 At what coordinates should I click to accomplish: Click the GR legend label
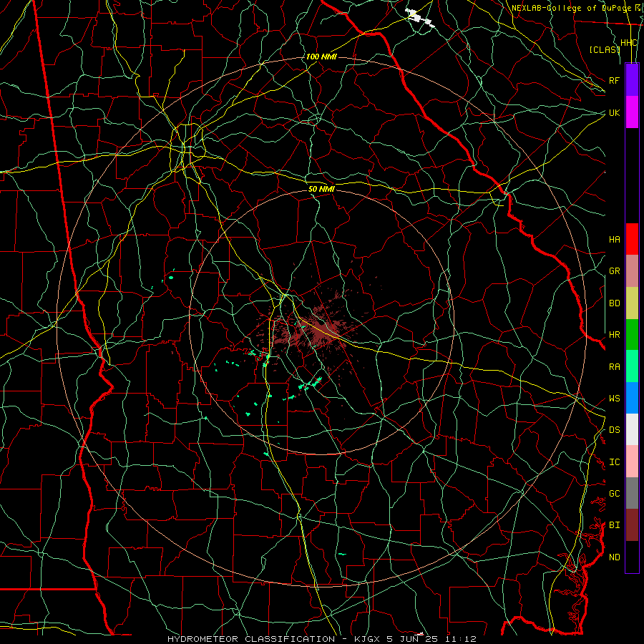[614, 271]
